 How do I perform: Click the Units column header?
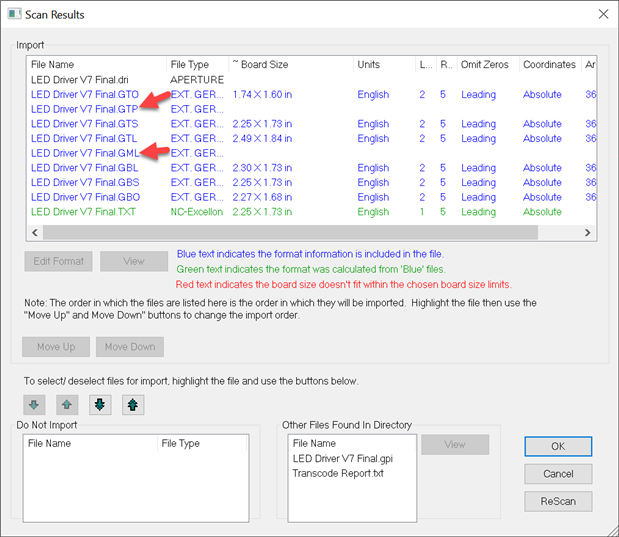(x=384, y=64)
